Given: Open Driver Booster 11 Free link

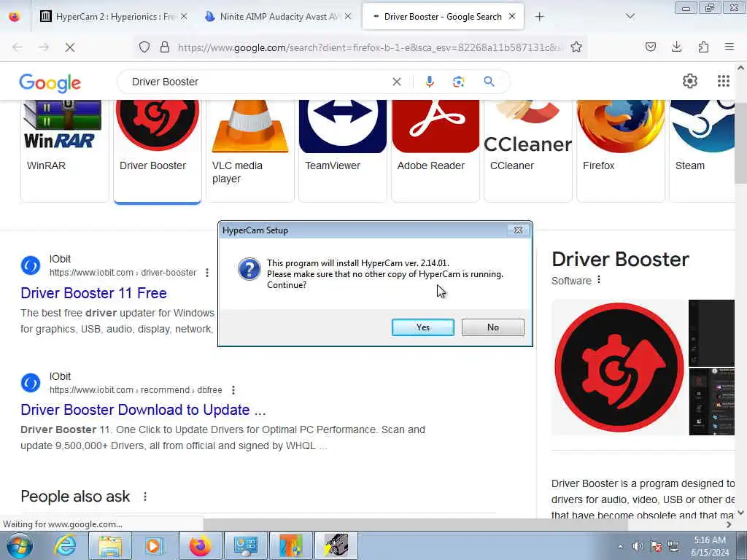Looking at the screenshot, I should tap(93, 293).
